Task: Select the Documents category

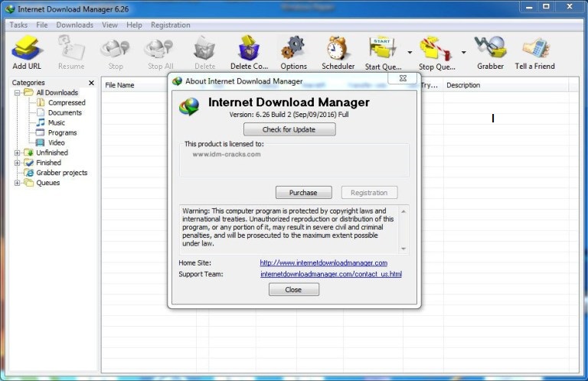Action: [65, 112]
